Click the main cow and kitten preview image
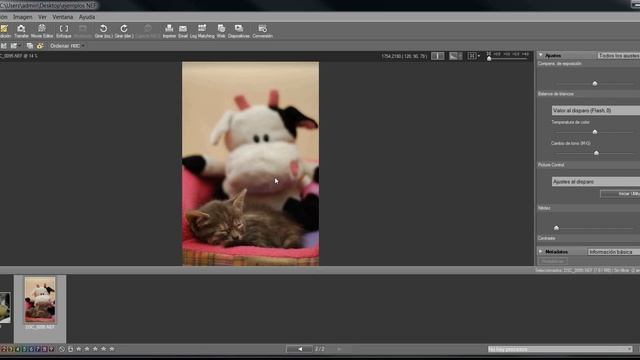This screenshot has width=640, height=360. [x=251, y=164]
